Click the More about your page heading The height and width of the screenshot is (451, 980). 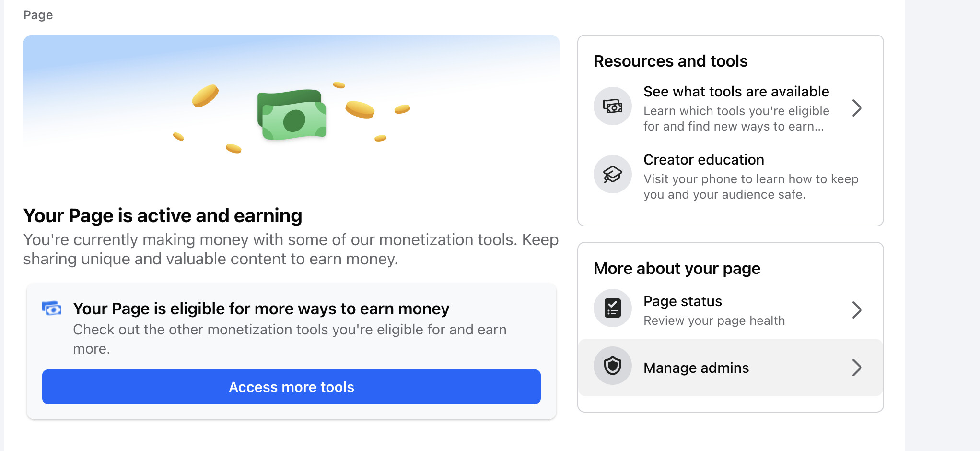pyautogui.click(x=677, y=269)
